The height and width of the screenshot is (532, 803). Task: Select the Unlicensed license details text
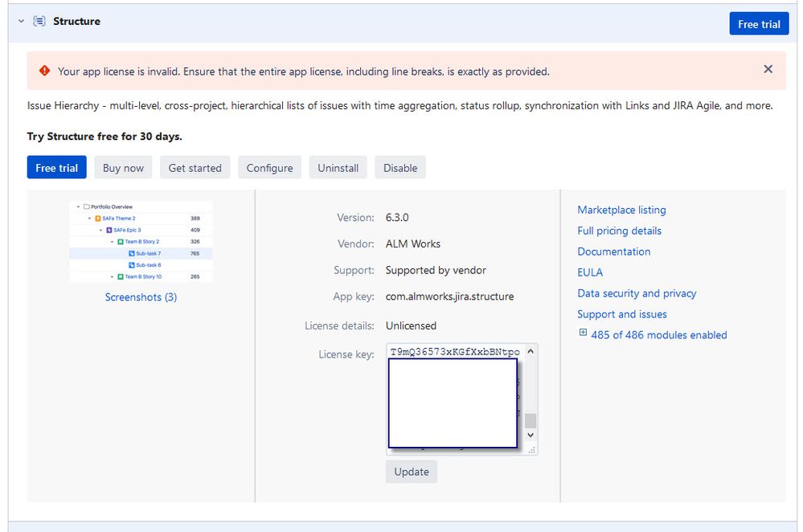[411, 325]
